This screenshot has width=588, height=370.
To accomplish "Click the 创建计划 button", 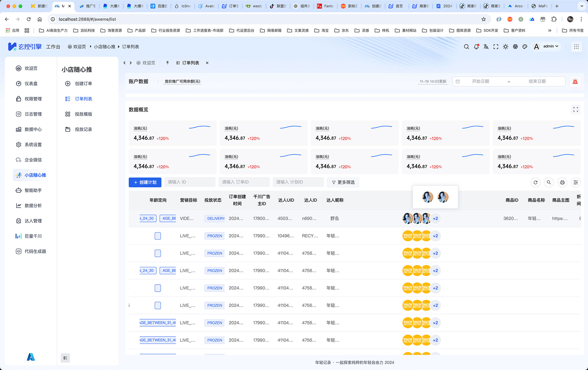I will (x=145, y=182).
